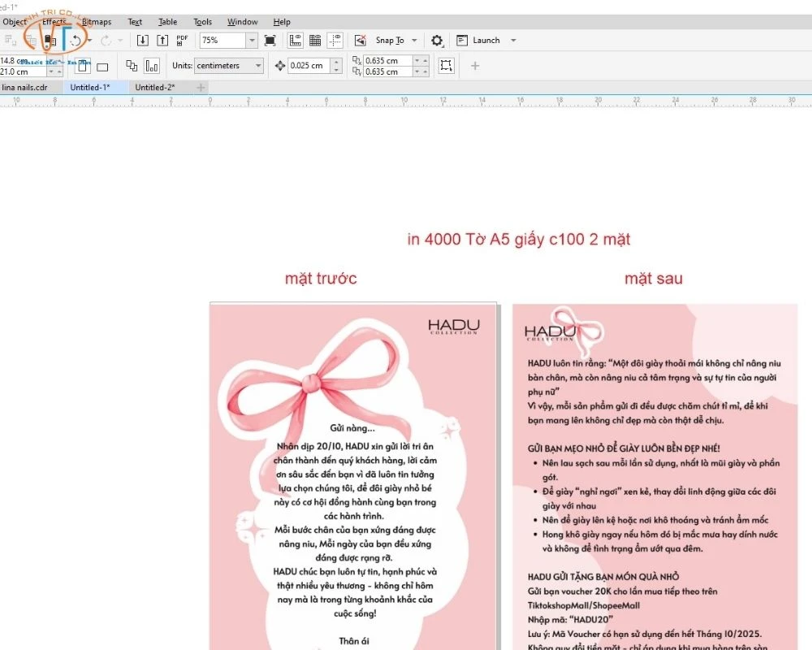Select the 'mặt sau' label on canvas
The height and width of the screenshot is (650, 812).
pos(654,279)
